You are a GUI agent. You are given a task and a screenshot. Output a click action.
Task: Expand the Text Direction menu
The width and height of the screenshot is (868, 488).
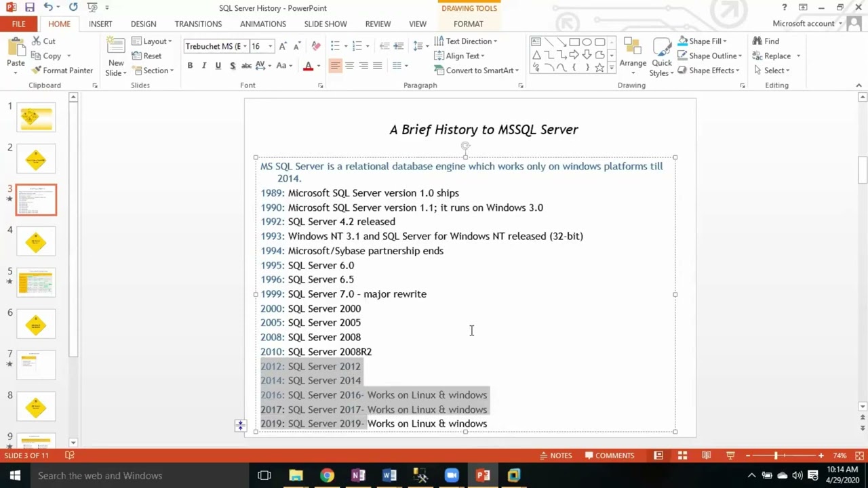(465, 41)
